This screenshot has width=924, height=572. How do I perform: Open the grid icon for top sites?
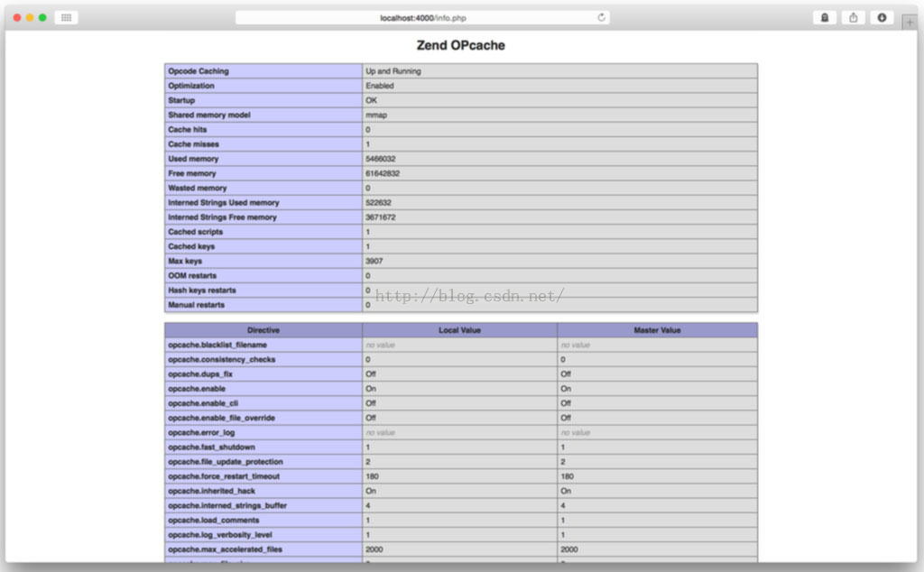click(66, 18)
